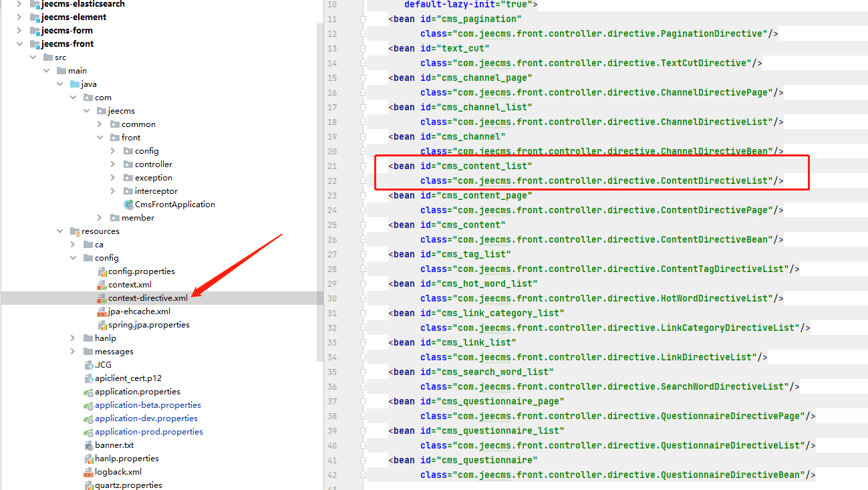
Task: Click the hanlp.properties file icon
Action: click(89, 459)
